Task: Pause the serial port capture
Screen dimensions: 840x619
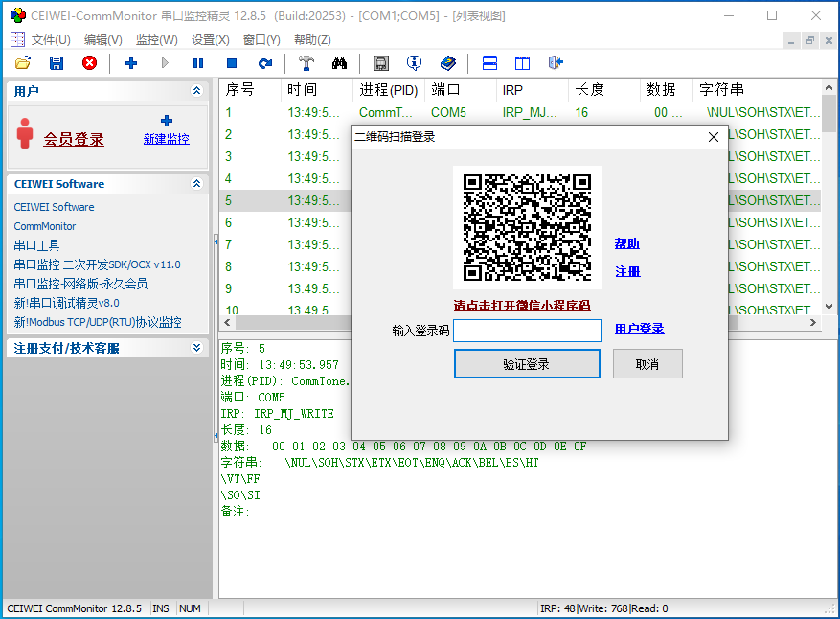Action: coord(198,63)
